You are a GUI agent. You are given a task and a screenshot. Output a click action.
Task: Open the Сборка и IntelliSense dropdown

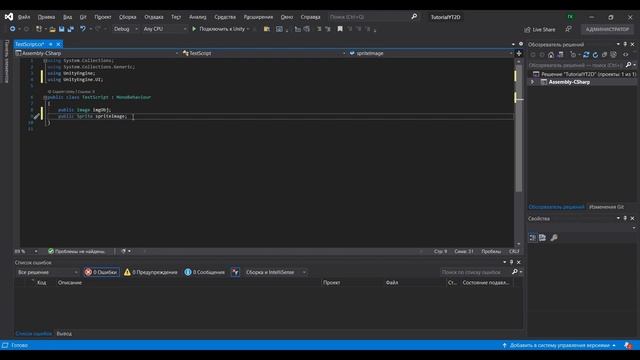[276, 272]
